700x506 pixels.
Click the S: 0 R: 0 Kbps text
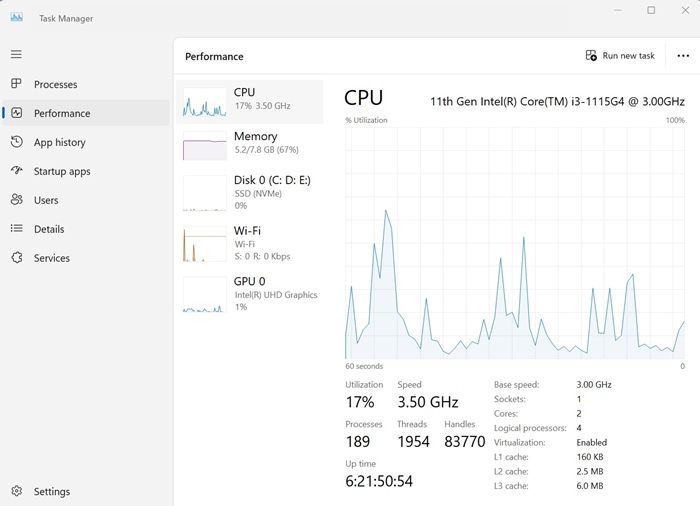[262, 256]
